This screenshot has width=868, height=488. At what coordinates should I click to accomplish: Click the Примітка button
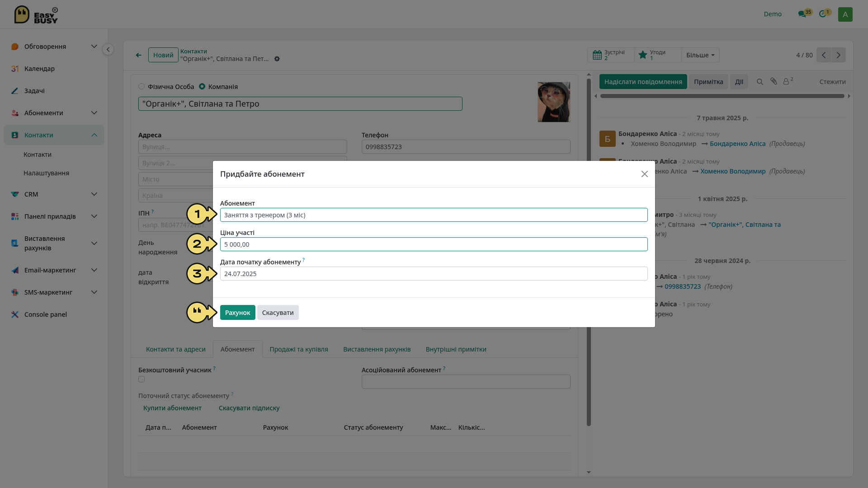click(708, 82)
